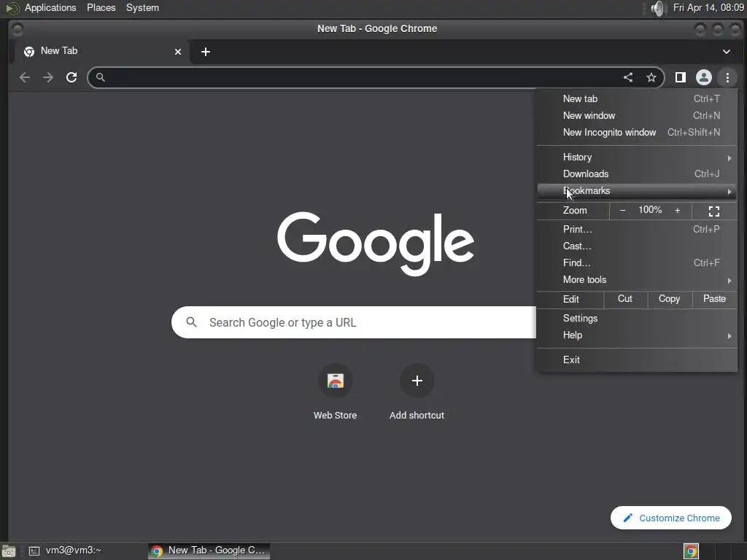
Task: Choose Cast… in the menu
Action: [636, 246]
